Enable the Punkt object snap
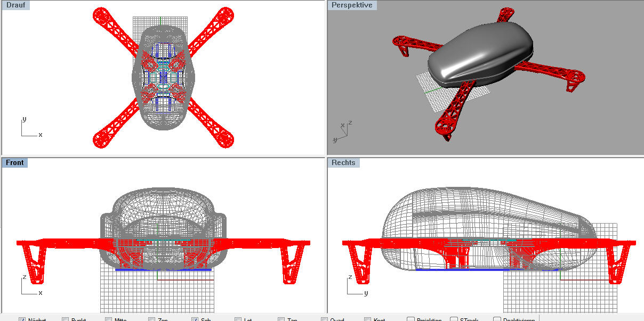644x321 pixels. [66, 319]
